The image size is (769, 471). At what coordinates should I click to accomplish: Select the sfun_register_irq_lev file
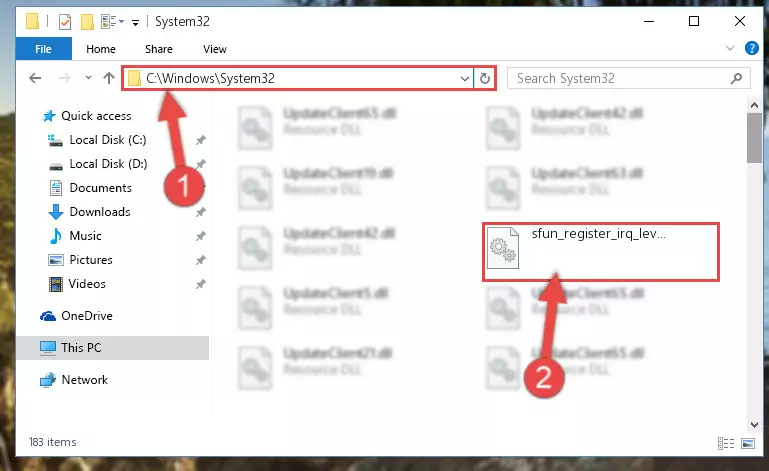pyautogui.click(x=601, y=252)
